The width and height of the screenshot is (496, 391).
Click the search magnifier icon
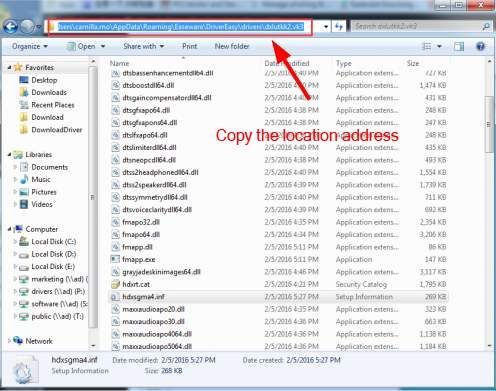pyautogui.click(x=486, y=26)
